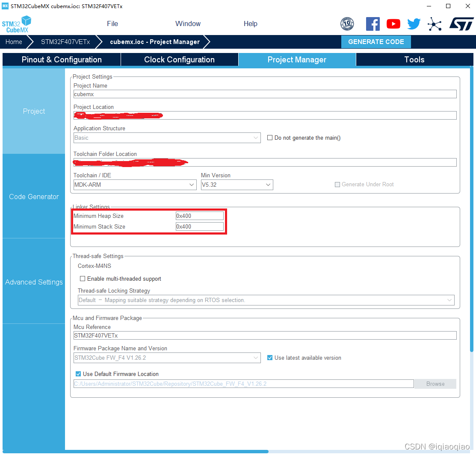Click the Mcu Reference field
476x455 pixels.
pos(265,335)
